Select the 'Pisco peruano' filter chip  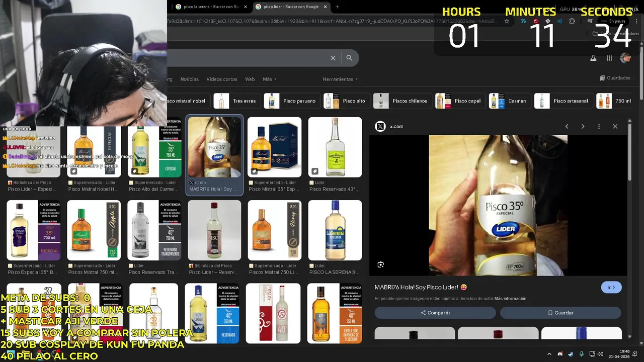click(292, 101)
